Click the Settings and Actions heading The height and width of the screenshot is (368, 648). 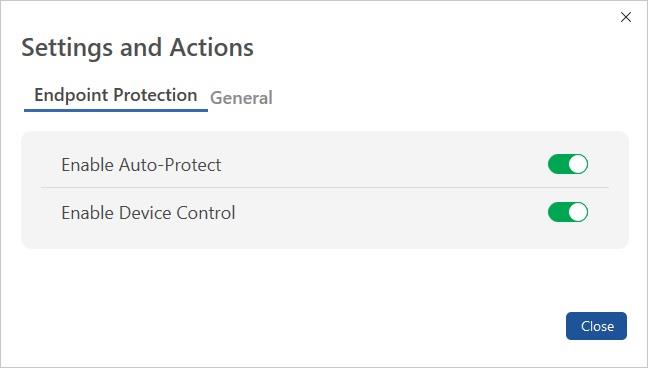click(137, 48)
